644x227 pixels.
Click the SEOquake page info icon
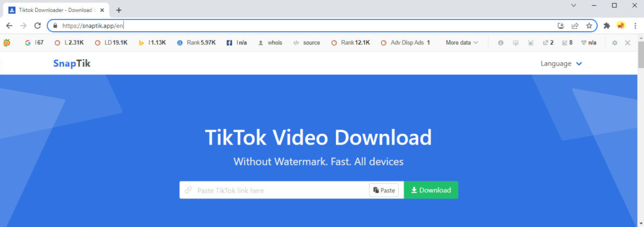coord(500,42)
